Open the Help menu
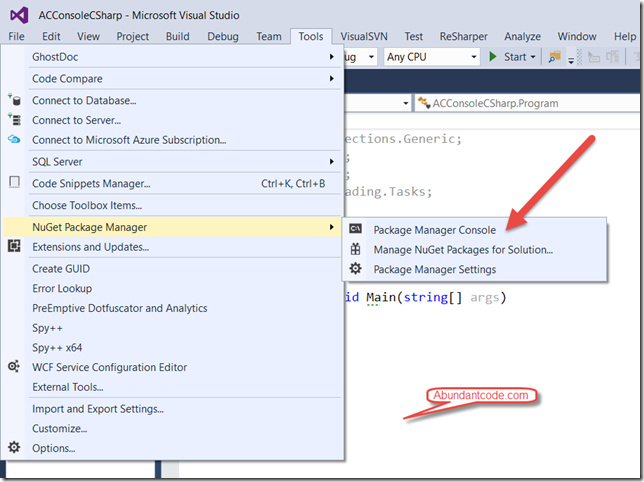Screen dimensions: 644x482 click(x=625, y=37)
